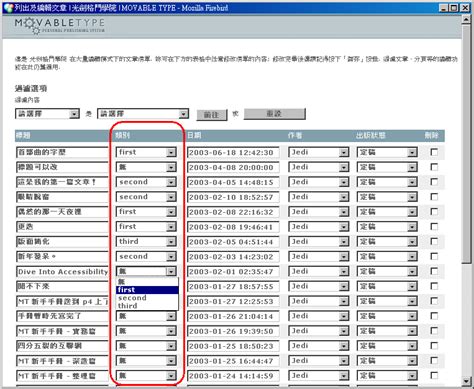This screenshot has width=474, height=389.
Task: Click the 日期 column header
Action: pos(194,135)
